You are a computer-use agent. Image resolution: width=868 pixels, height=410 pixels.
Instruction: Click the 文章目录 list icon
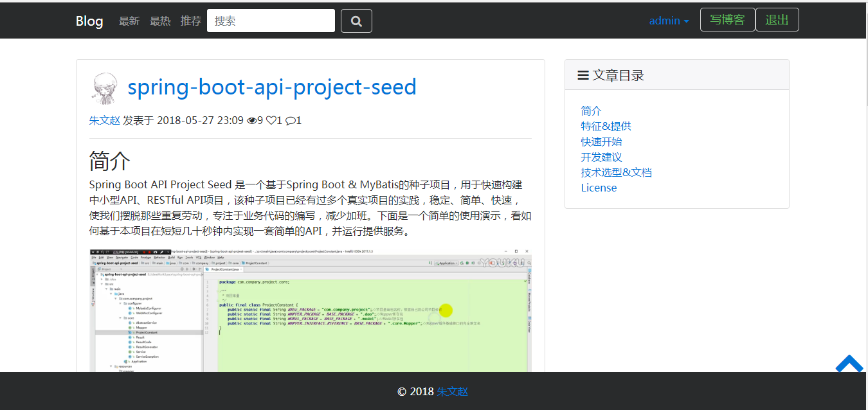(x=583, y=75)
